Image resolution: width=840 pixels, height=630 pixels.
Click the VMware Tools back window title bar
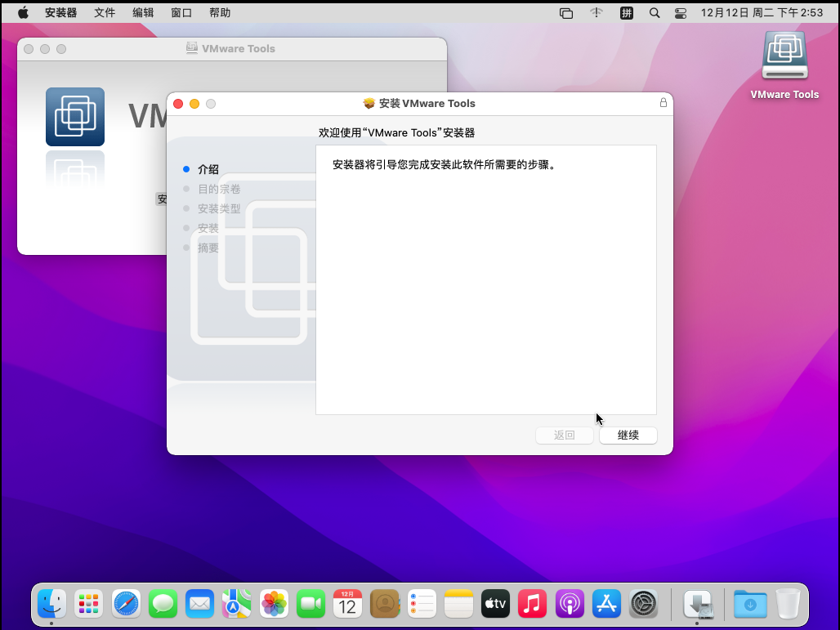pyautogui.click(x=232, y=49)
